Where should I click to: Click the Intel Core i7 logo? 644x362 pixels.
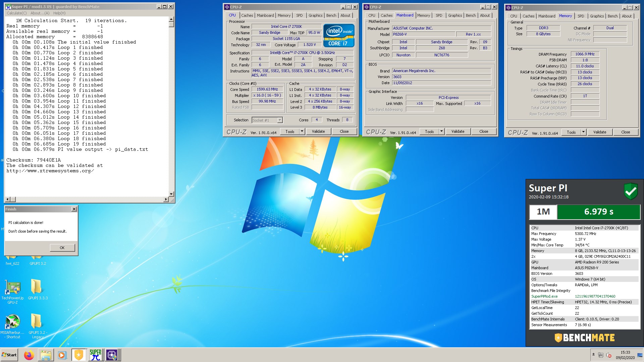click(x=339, y=35)
